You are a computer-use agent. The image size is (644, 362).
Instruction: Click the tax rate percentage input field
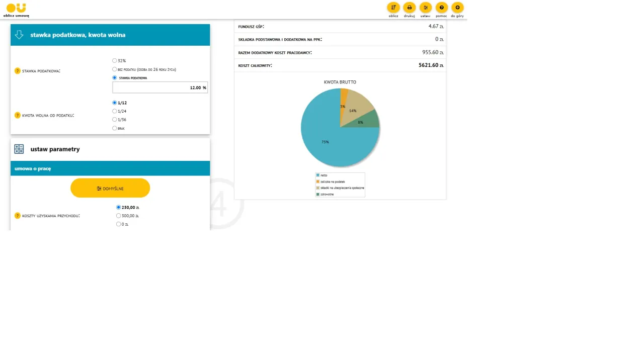(160, 87)
